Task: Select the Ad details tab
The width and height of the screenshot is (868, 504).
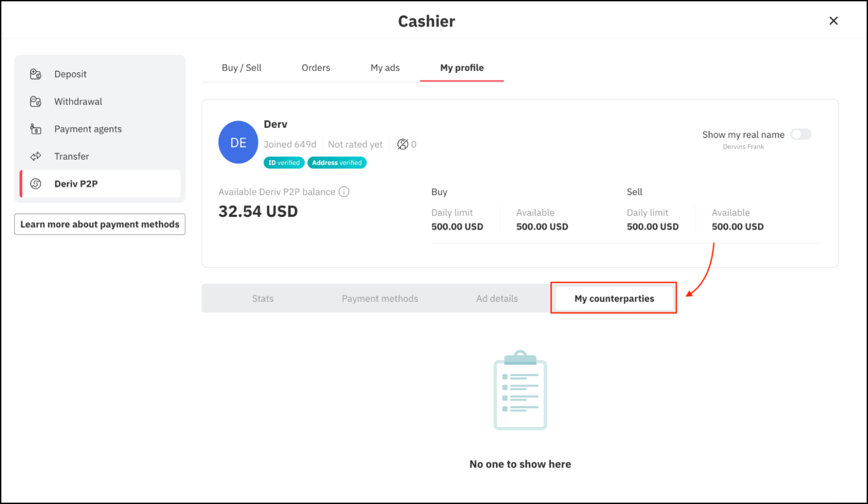Action: (x=497, y=298)
